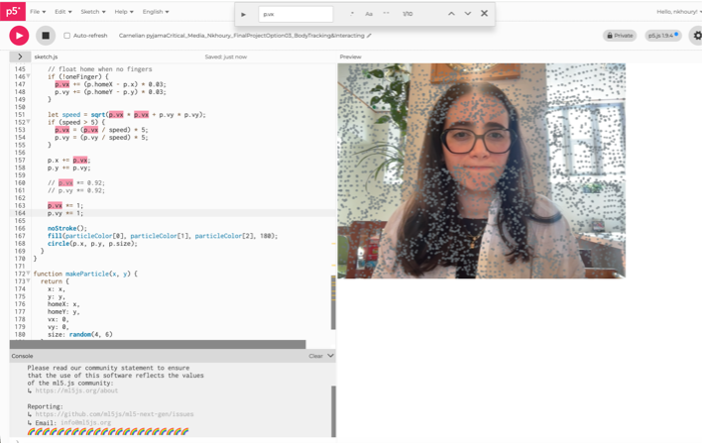This screenshot has width=705, height=446.
Task: Expand the sidebar file list chevron
Action: tap(20, 57)
